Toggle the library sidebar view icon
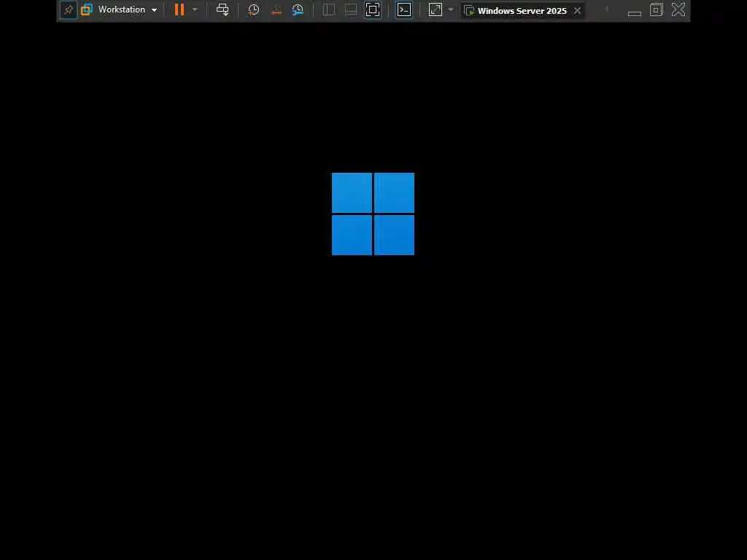Image resolution: width=747 pixels, height=560 pixels. coord(329,9)
